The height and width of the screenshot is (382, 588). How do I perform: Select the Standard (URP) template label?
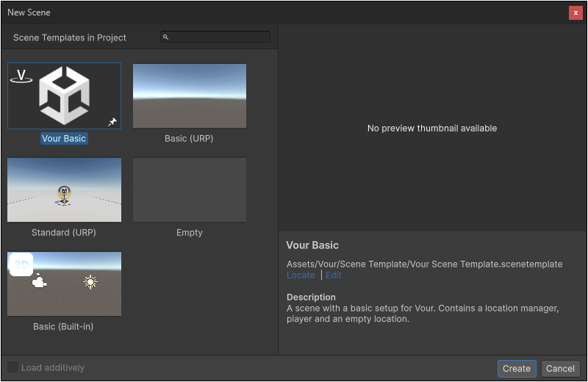click(64, 232)
